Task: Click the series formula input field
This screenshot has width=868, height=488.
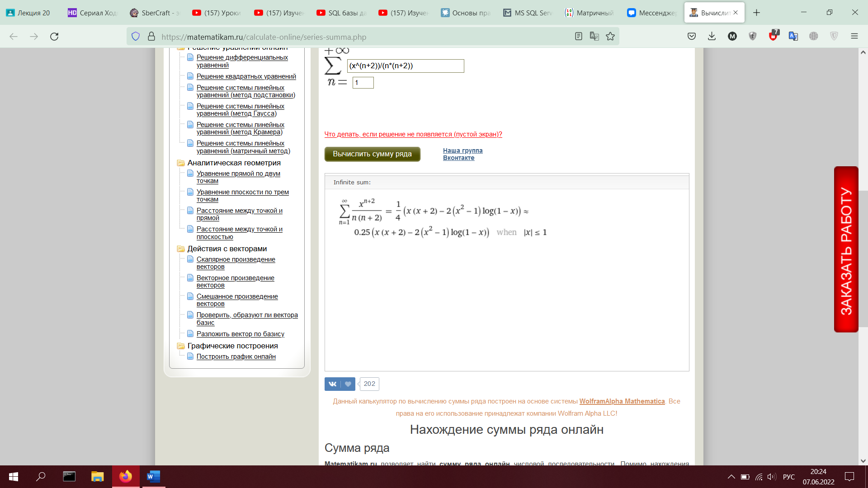Action: pyautogui.click(x=406, y=66)
